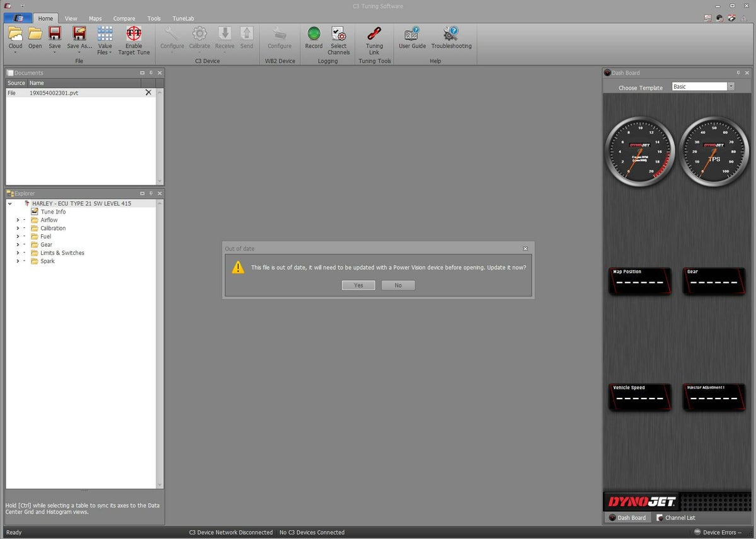Open the Troubleshooting help icon

click(x=451, y=34)
